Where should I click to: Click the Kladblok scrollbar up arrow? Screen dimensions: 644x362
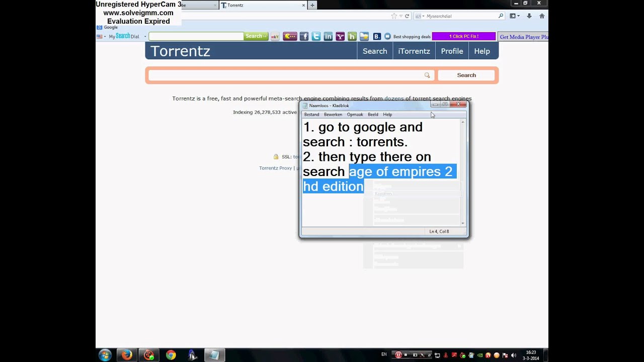463,122
